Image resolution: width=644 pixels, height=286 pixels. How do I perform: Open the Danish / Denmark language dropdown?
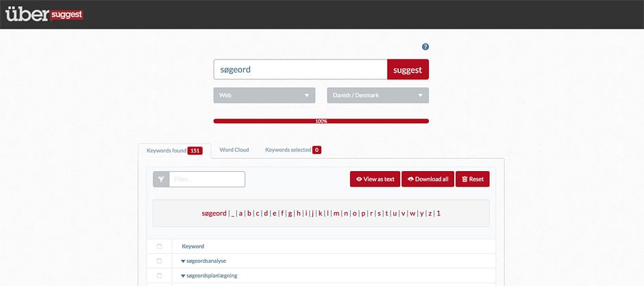(377, 96)
